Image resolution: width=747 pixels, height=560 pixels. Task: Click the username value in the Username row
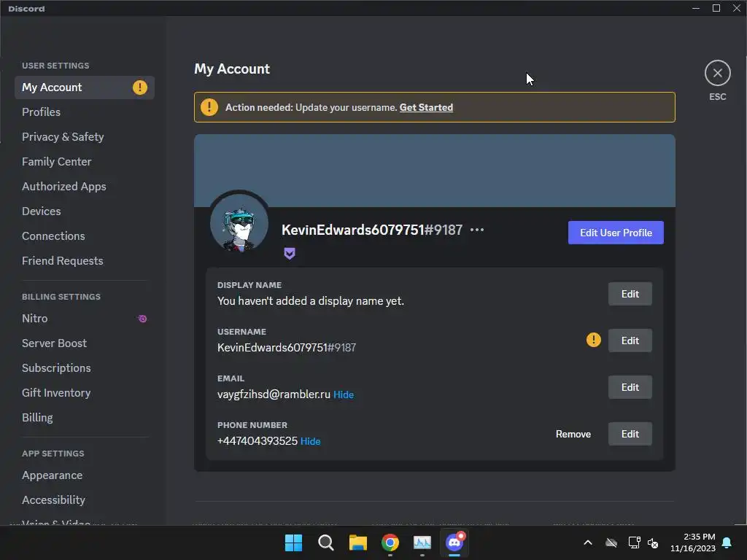(x=286, y=348)
